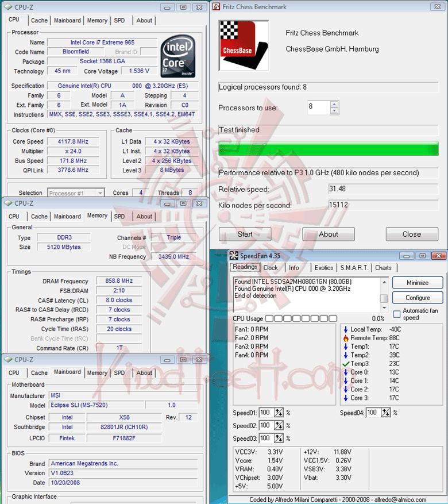The image size is (448, 504).
Task: Click the Fritz Chess Benchmark title bar icon
Action: tap(216, 6)
